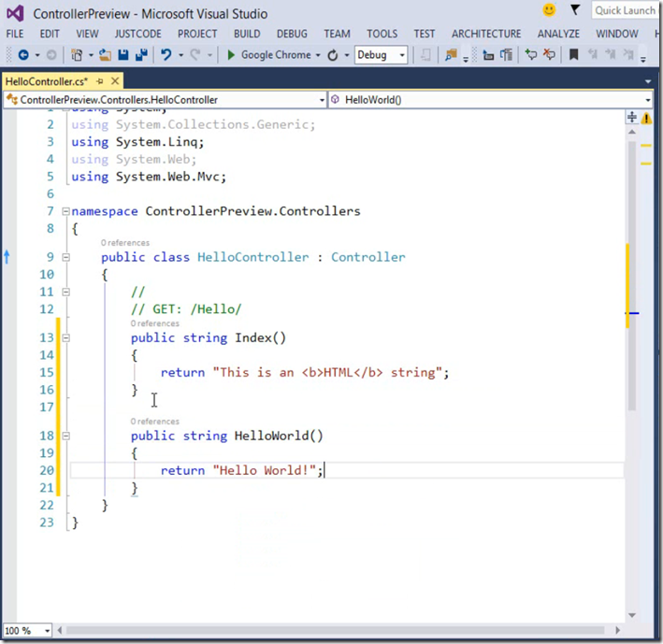663x644 pixels.
Task: Collapse the HelloWorld() method on line 18
Action: pyautogui.click(x=66, y=436)
